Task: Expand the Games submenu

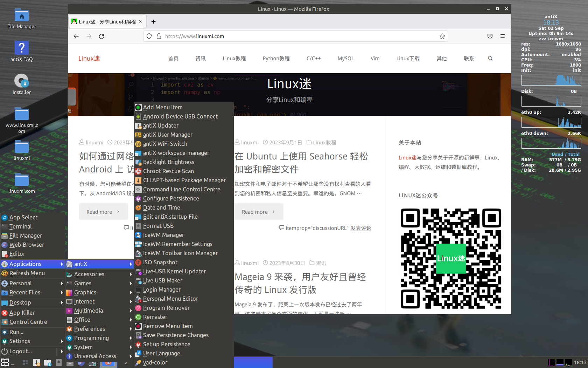Action: click(100, 283)
